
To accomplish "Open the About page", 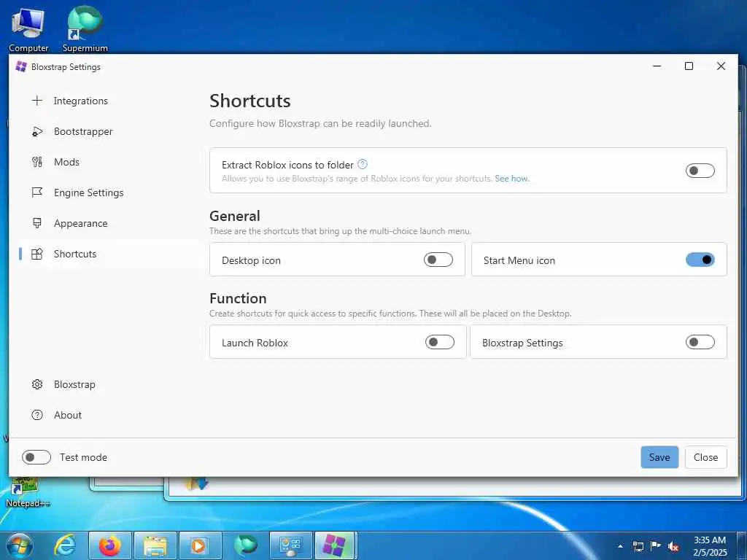I will pyautogui.click(x=109, y=415).
